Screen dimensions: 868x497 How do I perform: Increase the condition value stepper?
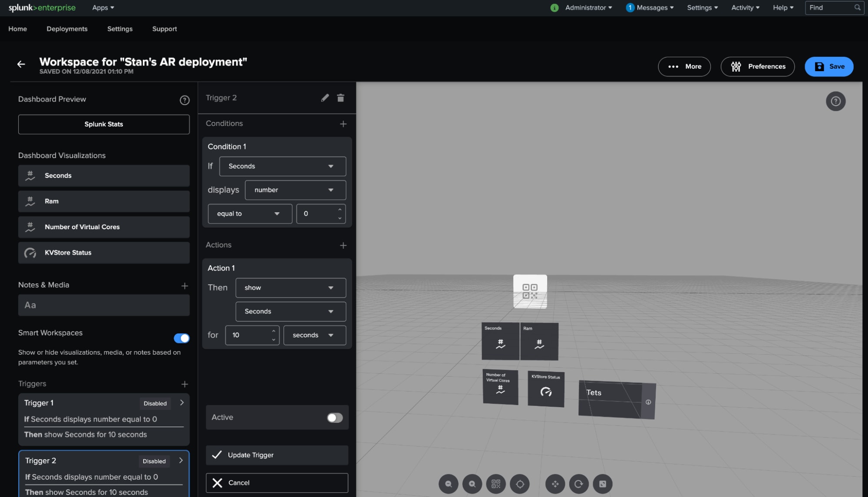click(x=340, y=210)
